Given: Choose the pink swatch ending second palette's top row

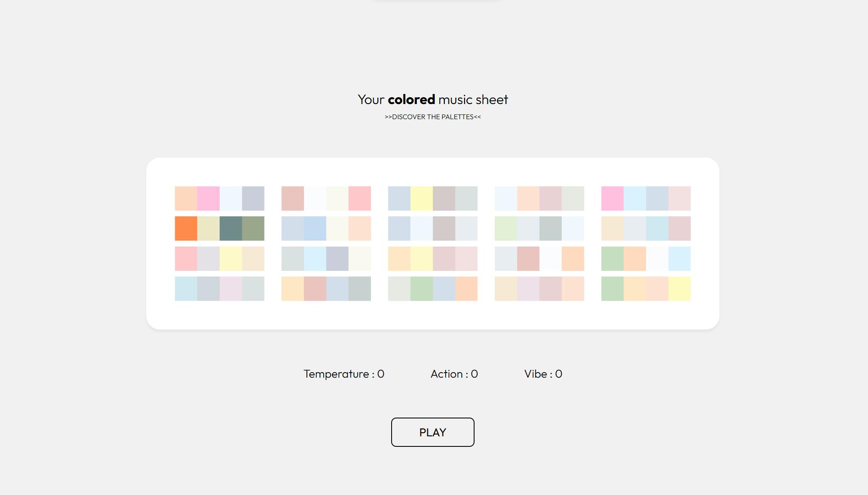Looking at the screenshot, I should pos(359,198).
